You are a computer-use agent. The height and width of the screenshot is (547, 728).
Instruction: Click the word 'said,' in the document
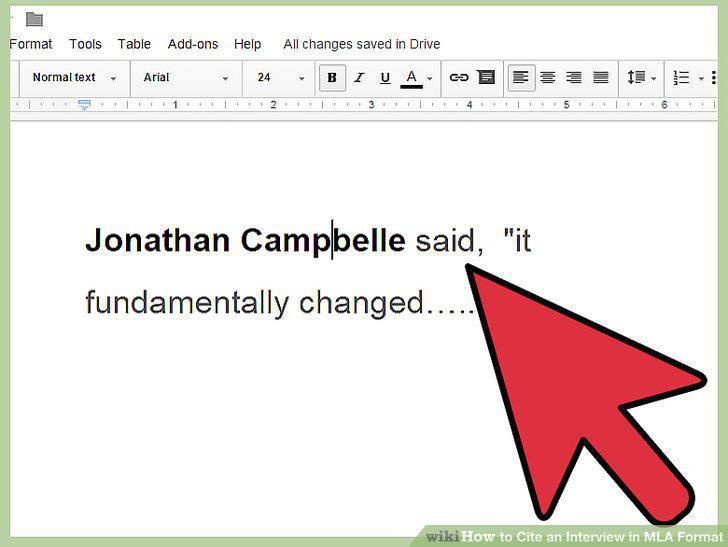coord(449,241)
